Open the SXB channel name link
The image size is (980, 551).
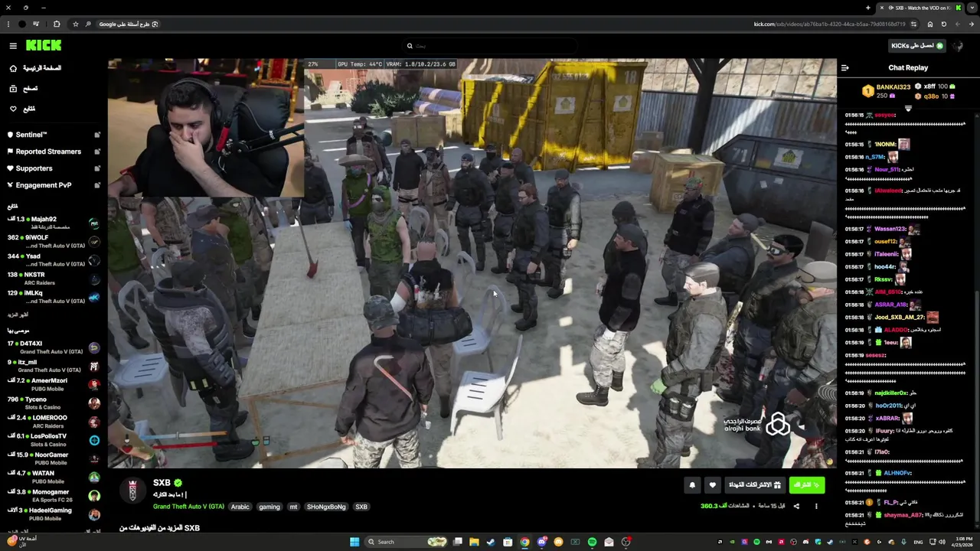[x=162, y=483]
